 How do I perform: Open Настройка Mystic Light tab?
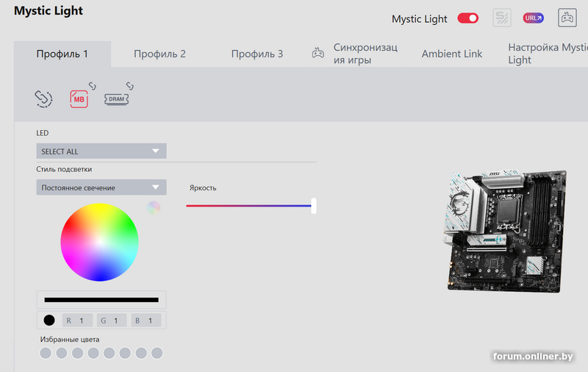[547, 54]
